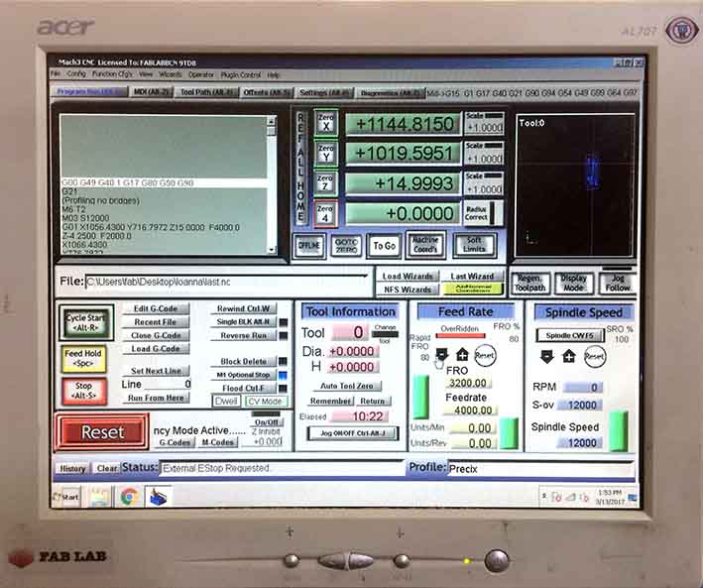Toggle M1 Optional Stop
The image size is (703, 588).
coord(244,375)
